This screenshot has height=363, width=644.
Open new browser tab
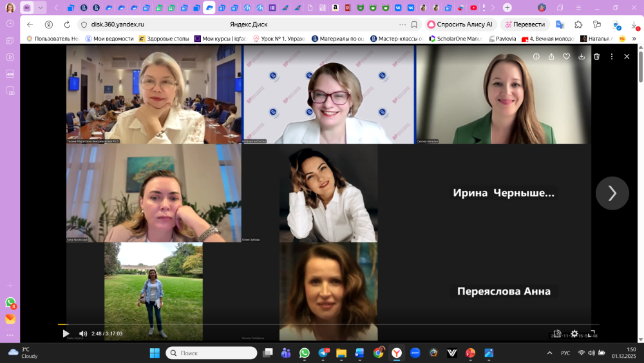[x=507, y=8]
